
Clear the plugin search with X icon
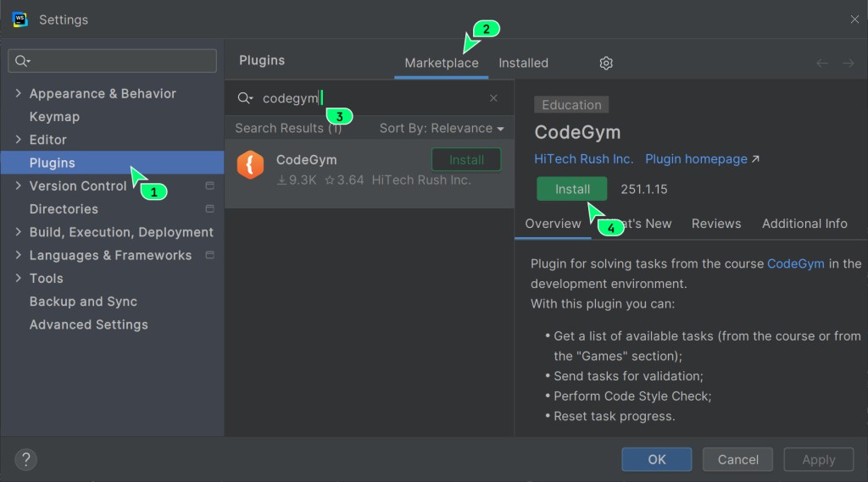493,98
